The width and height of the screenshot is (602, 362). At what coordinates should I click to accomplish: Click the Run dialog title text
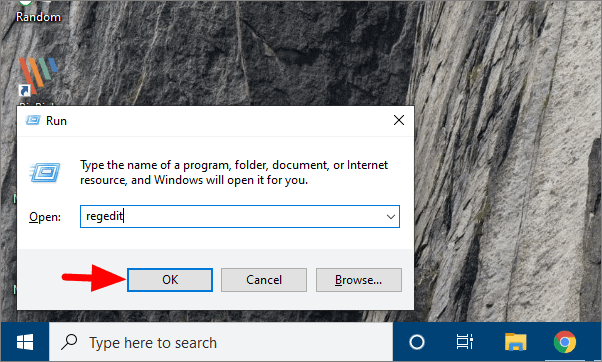[56, 121]
